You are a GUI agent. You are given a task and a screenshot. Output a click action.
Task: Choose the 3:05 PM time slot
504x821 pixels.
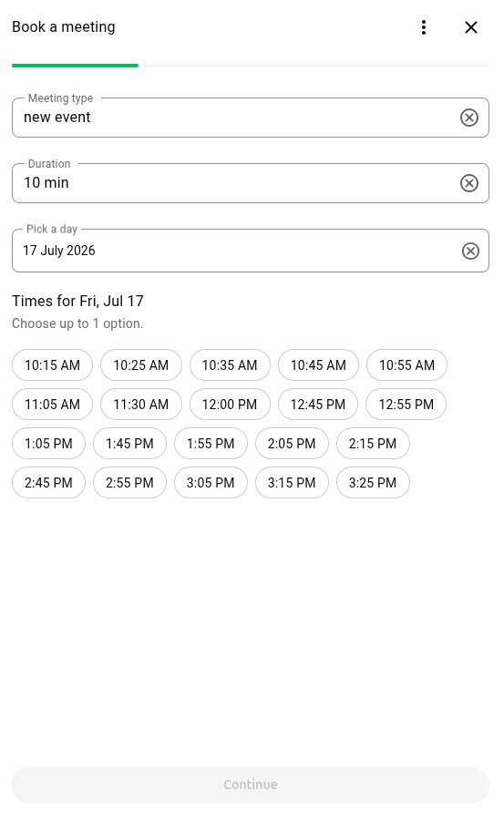point(211,483)
